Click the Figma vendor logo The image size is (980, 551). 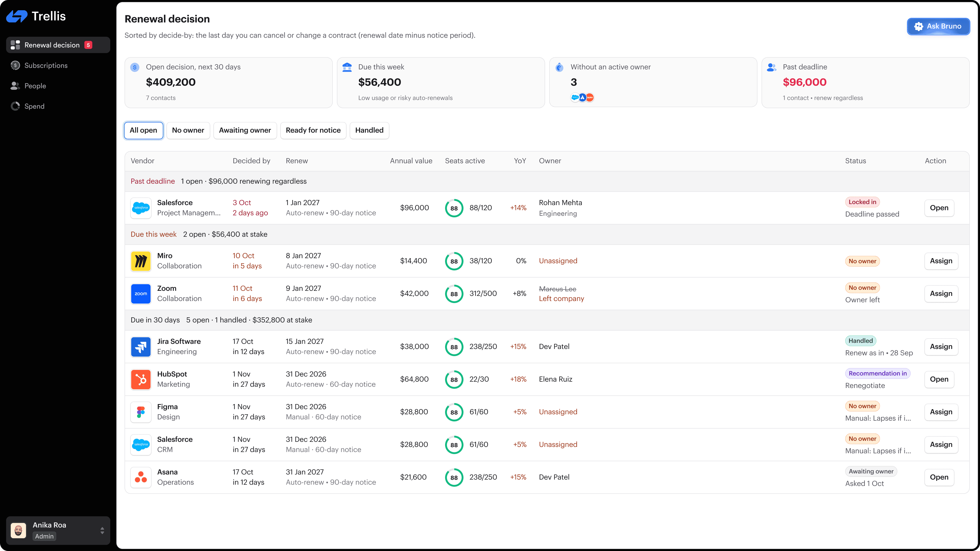tap(141, 412)
